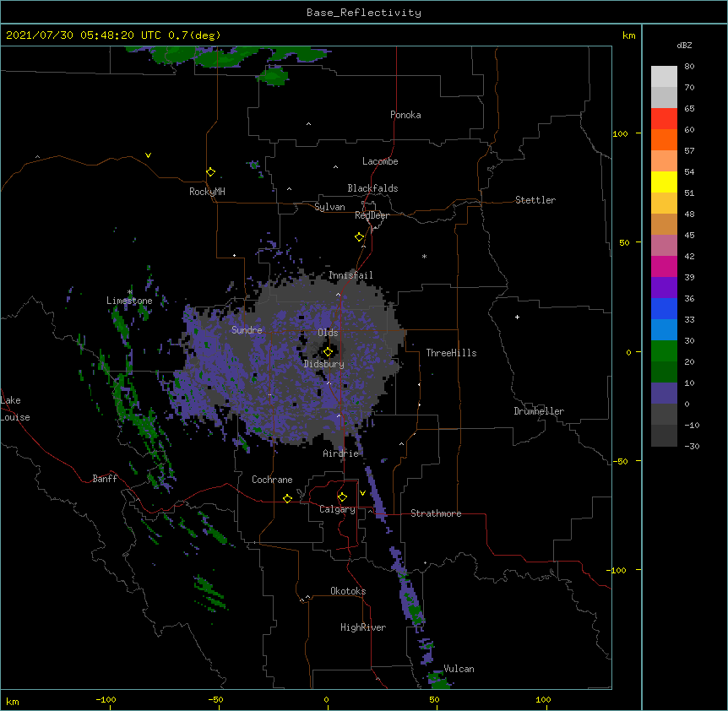Click the Limestone label

coord(129,301)
